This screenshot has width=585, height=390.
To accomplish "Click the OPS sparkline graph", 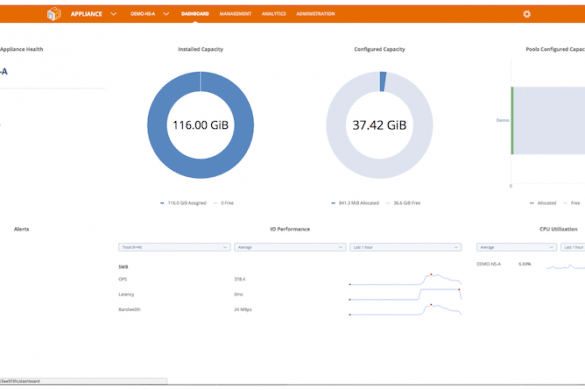I will point(406,279).
